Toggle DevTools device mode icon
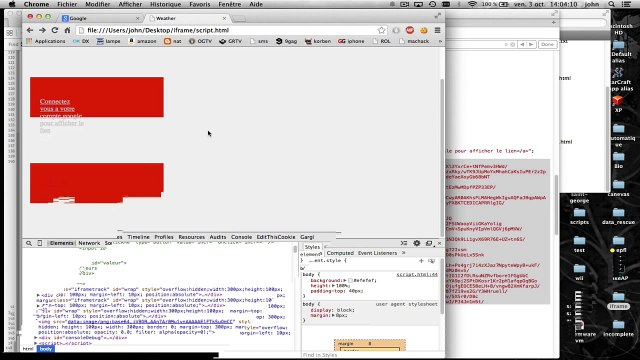This screenshot has height=360, width=640. [x=40, y=243]
